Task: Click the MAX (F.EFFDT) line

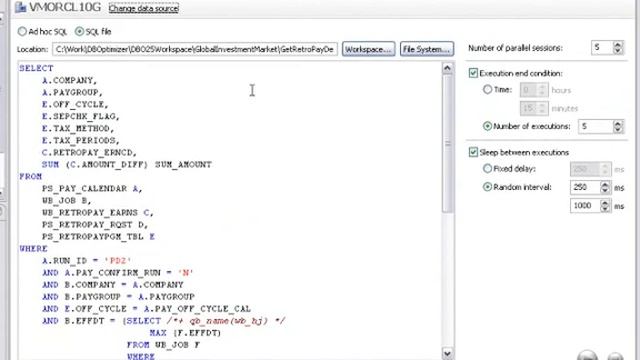Action: point(185,333)
